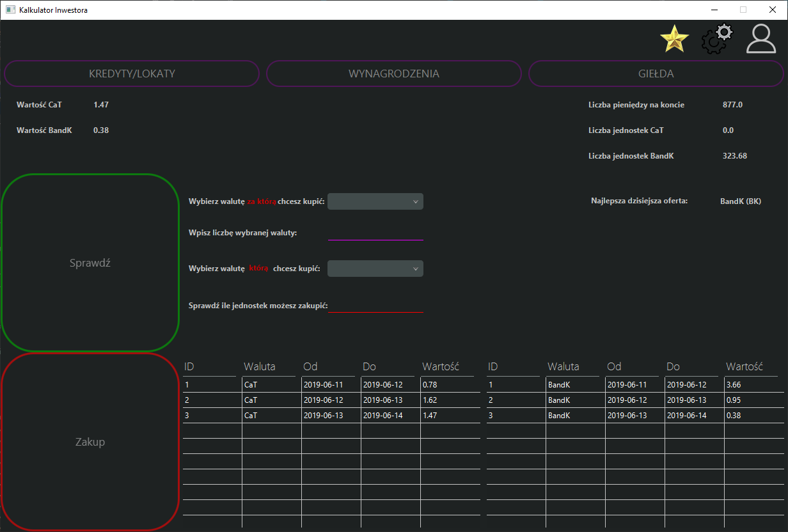Click CaT row 3 end date 2019-06-14
Screen dimensions: 788x532
point(391,416)
